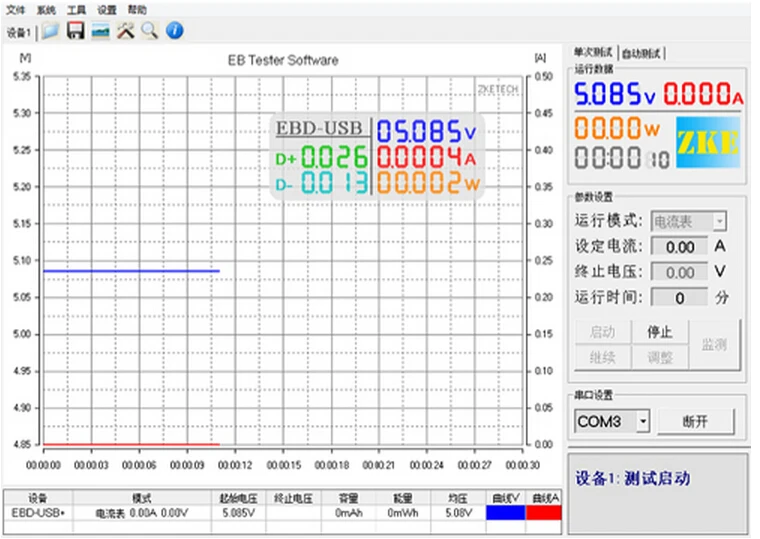Image resolution: width=760 pixels, height=539 pixels.
Task: Click the 5.08V average voltage cell
Action: tap(458, 513)
